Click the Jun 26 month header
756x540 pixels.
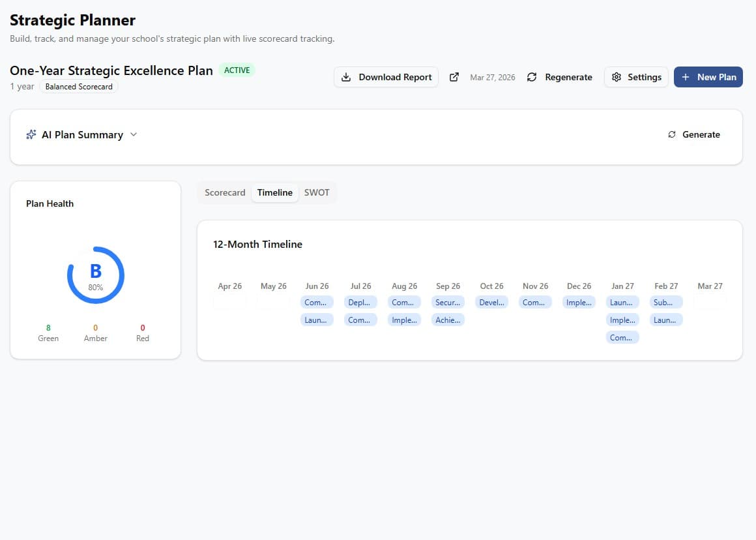317,286
